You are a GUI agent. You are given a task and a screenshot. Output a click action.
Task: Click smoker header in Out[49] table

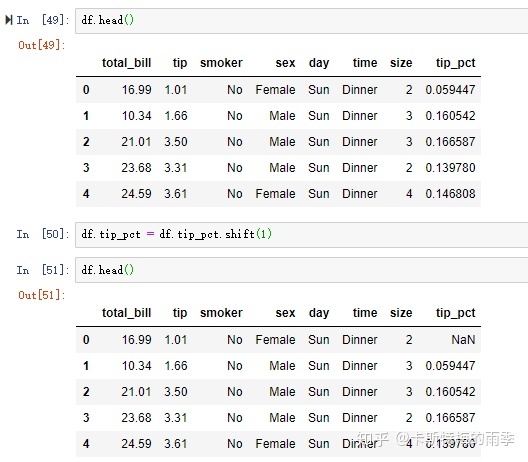coord(221,63)
